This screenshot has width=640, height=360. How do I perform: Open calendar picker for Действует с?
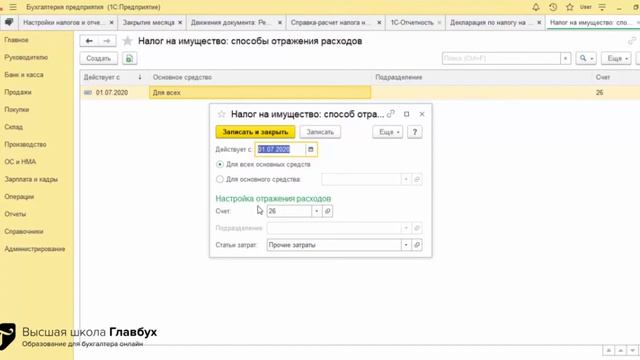[311, 149]
